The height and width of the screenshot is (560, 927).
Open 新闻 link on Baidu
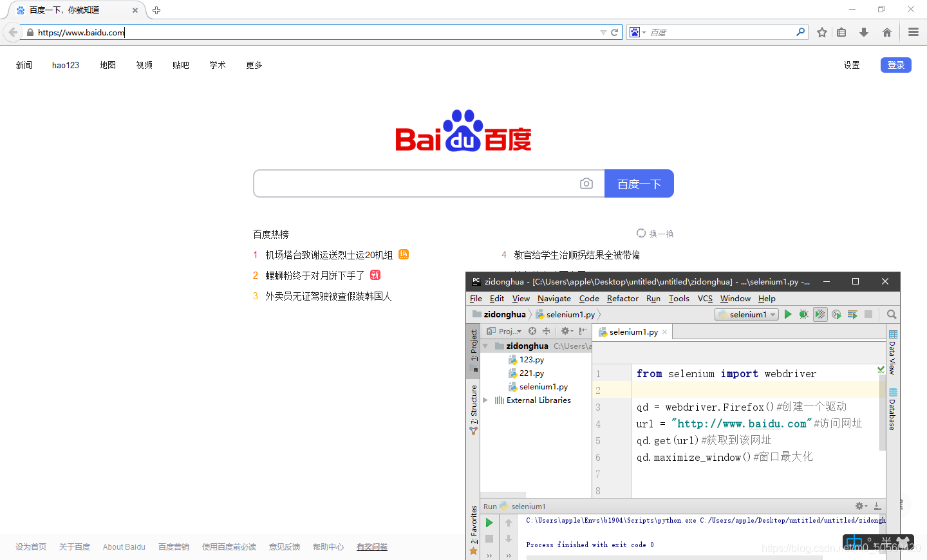click(x=24, y=65)
